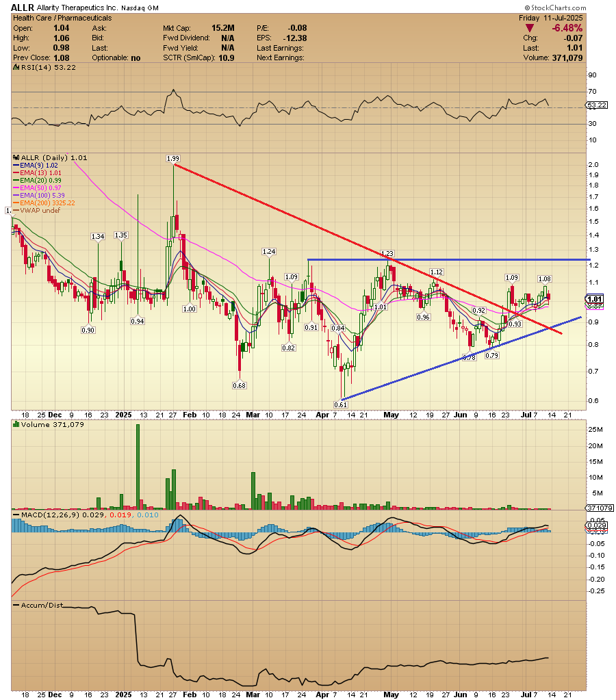616x700 pixels.
Task: Select the P/E value -0.08
Action: 298,28
